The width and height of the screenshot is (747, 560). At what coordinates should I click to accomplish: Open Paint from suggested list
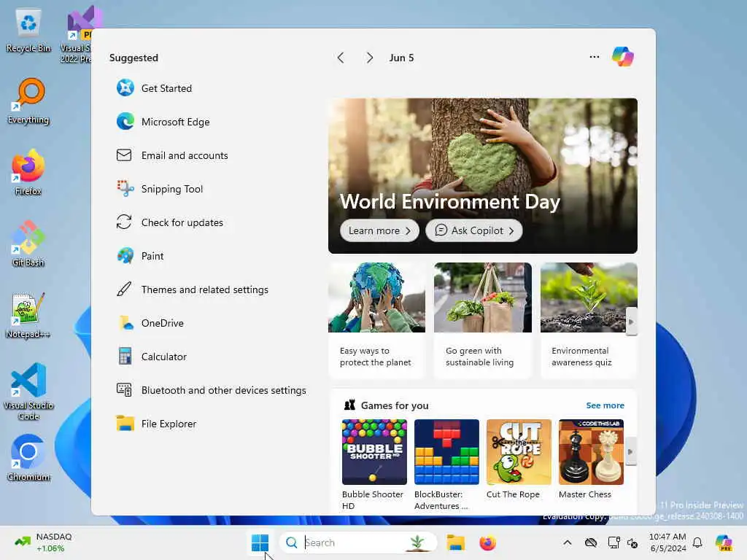(140, 256)
